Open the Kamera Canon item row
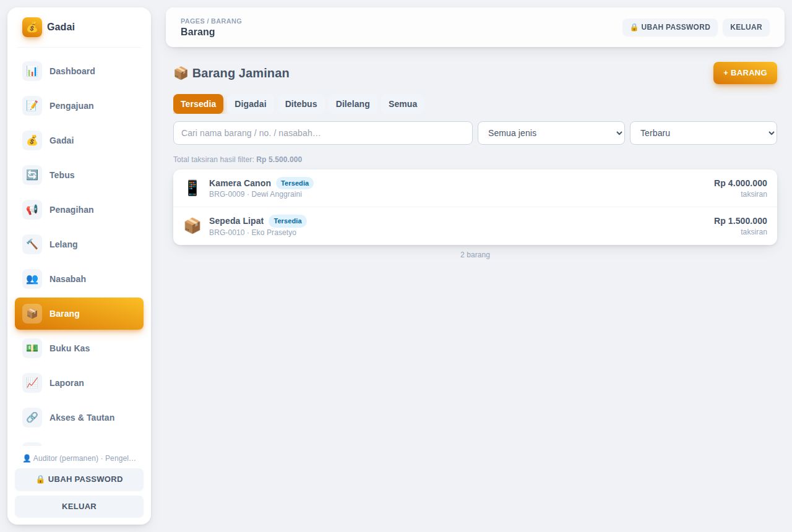The image size is (792, 532). click(x=475, y=188)
